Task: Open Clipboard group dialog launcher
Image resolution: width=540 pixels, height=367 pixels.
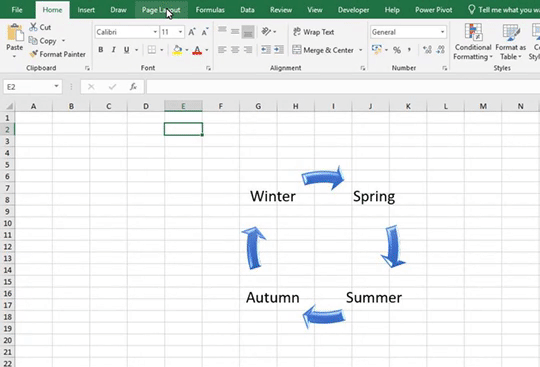Action: click(x=87, y=68)
